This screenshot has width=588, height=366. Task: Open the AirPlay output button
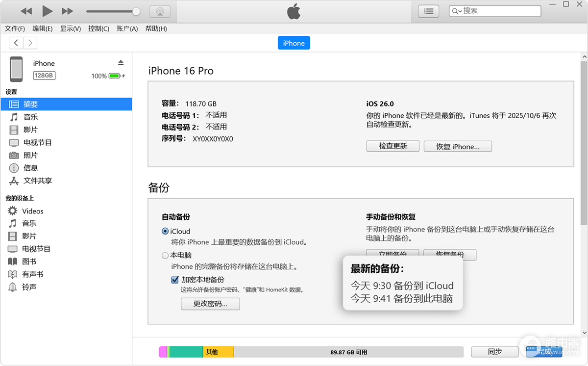(160, 11)
